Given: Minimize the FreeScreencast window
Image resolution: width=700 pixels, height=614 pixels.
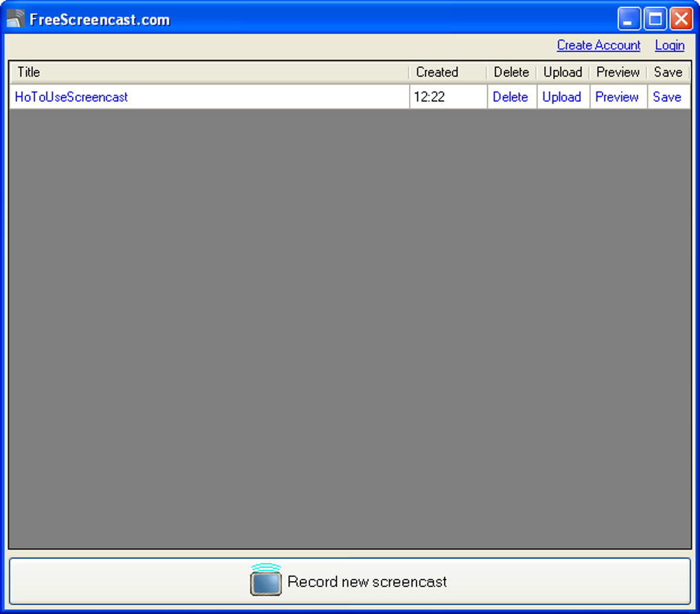Looking at the screenshot, I should (x=629, y=19).
